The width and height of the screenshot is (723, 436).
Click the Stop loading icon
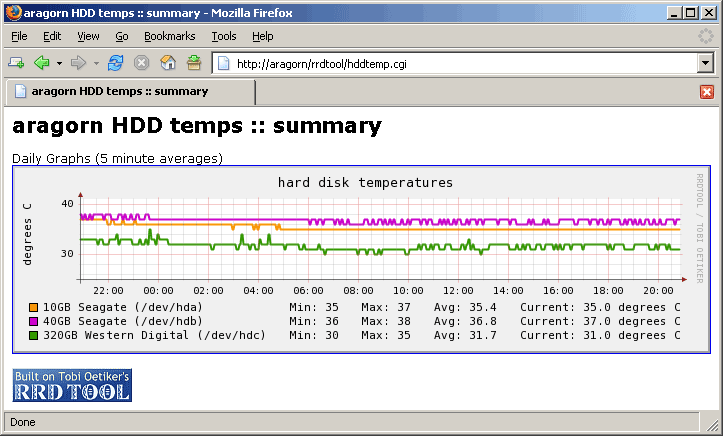[x=141, y=63]
